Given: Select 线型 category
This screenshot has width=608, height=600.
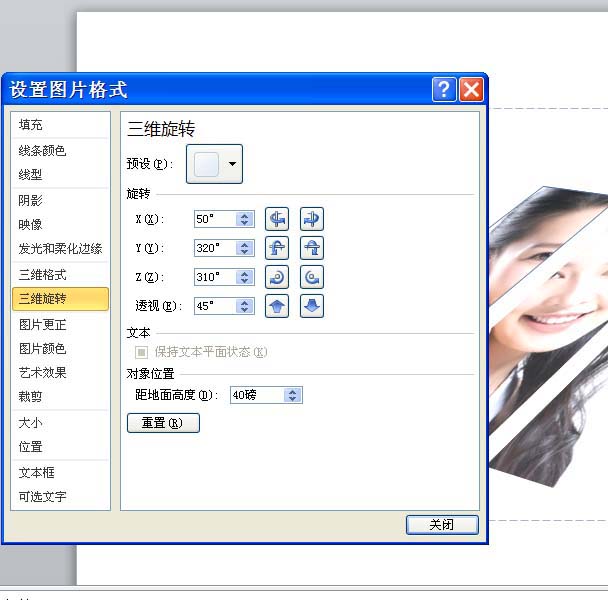Looking at the screenshot, I should (60, 175).
